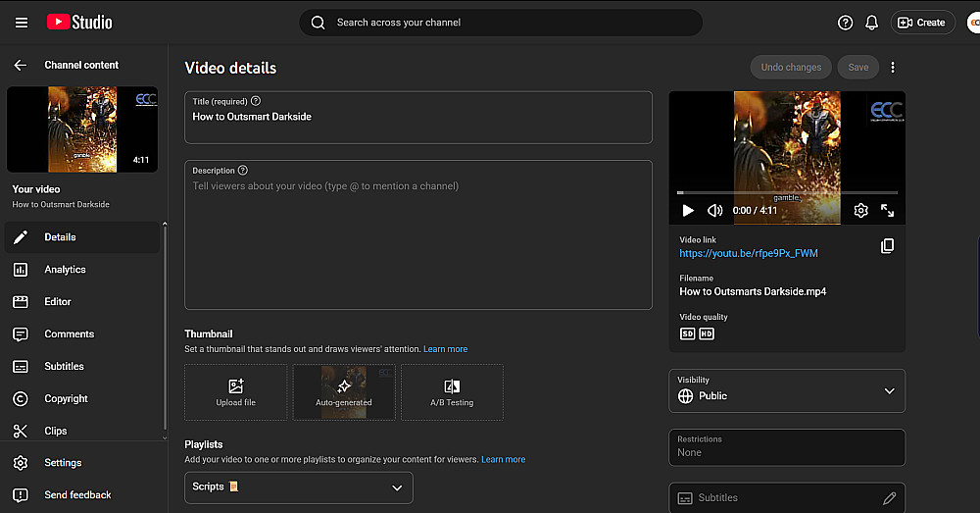
Task: Click the Help question mark icon
Action: [846, 23]
